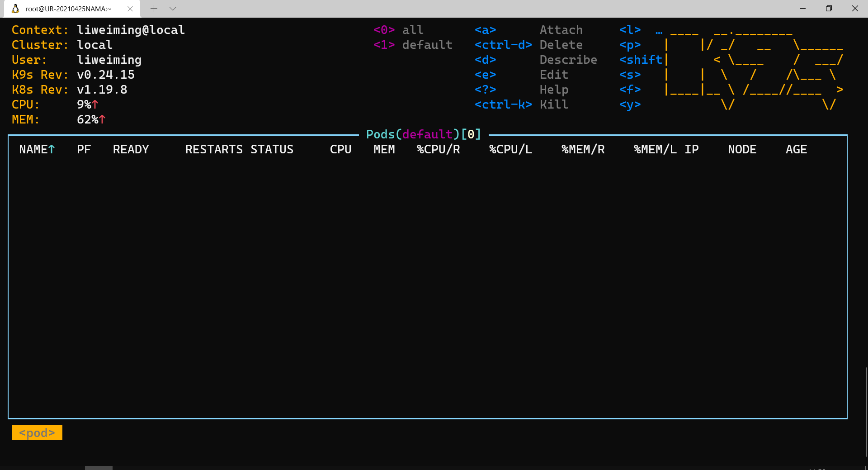
Task: Click the <?> Help shortcut hint
Action: [521, 90]
